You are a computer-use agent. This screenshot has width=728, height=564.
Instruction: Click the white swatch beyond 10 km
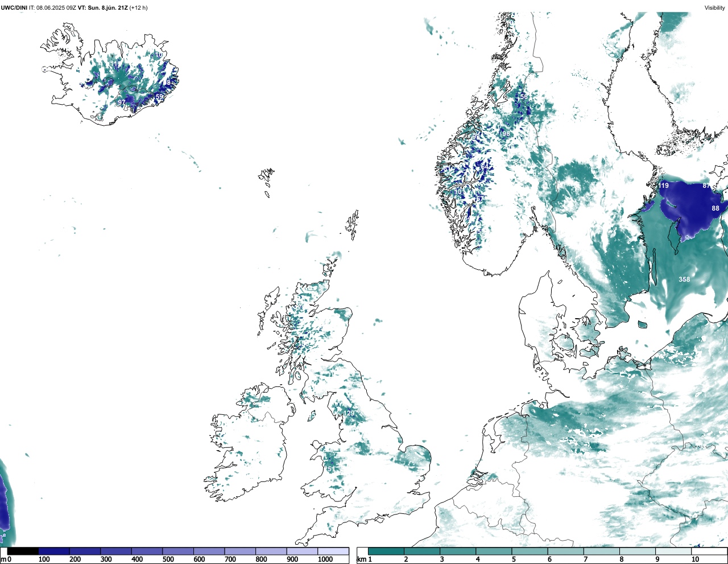coord(709,551)
